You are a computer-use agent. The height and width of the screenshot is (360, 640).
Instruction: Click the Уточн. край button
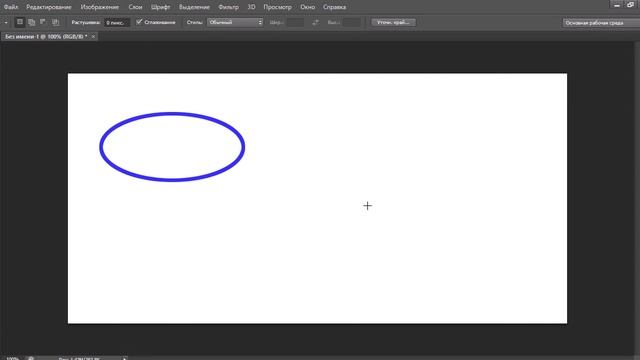pyautogui.click(x=393, y=22)
